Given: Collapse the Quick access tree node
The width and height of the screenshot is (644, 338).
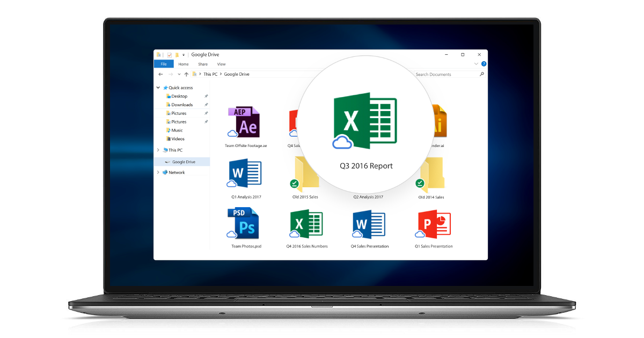Looking at the screenshot, I should click(x=158, y=87).
